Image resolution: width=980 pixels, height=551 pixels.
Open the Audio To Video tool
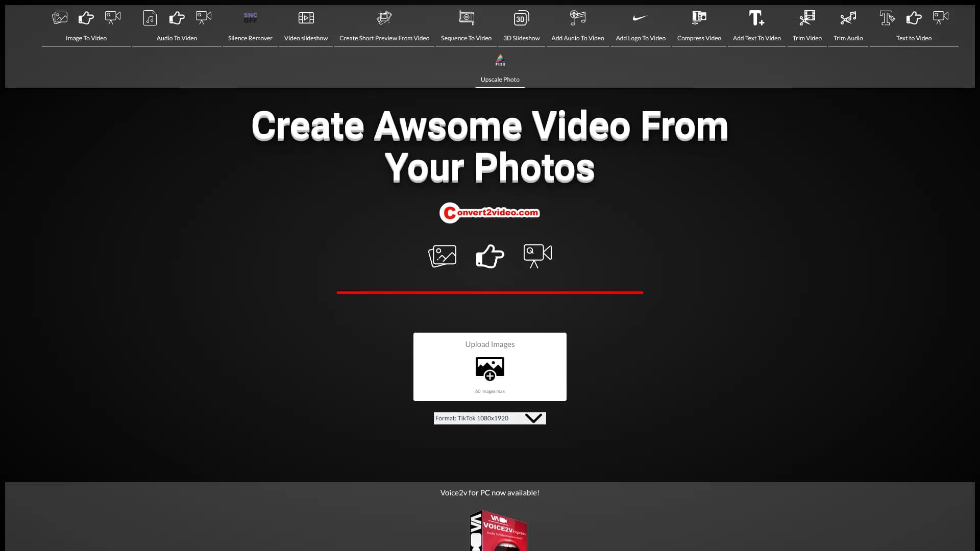click(x=176, y=26)
